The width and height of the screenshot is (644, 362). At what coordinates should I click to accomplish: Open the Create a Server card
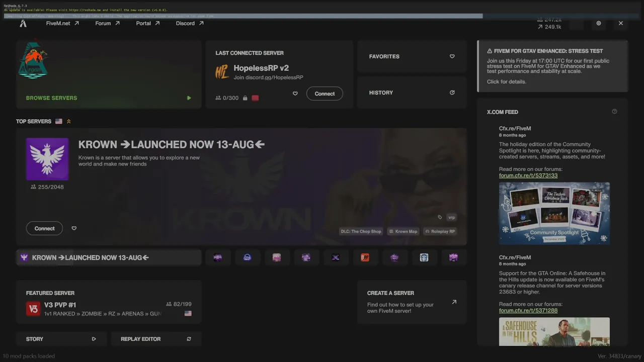[412, 302]
